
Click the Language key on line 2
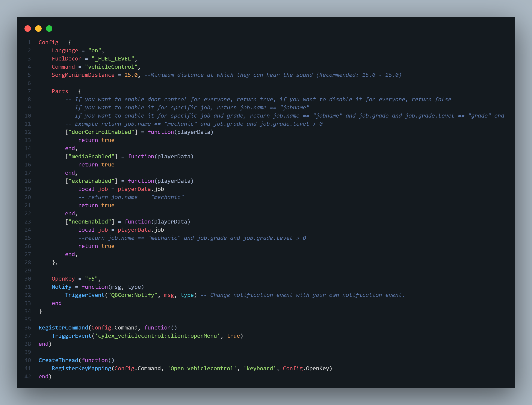click(x=65, y=51)
